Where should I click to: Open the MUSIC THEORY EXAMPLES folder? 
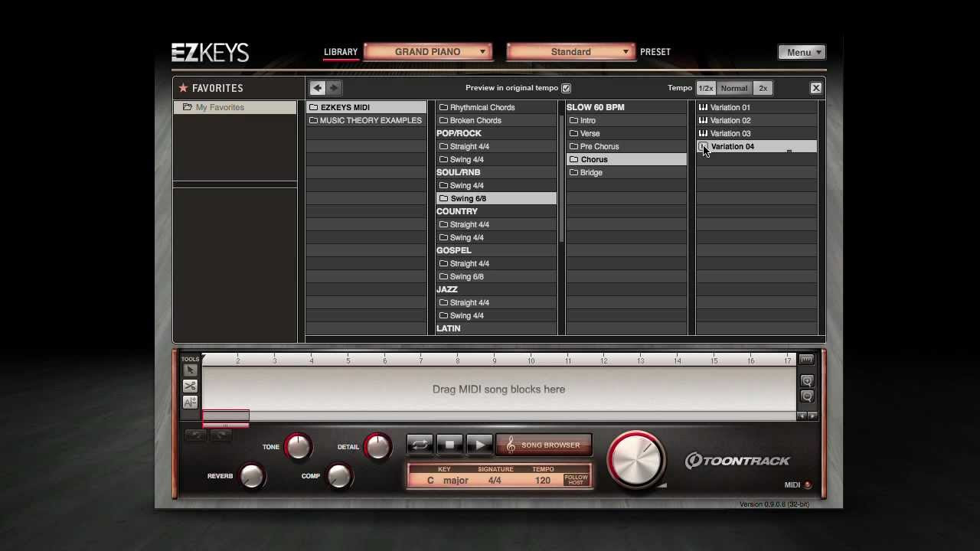(366, 120)
